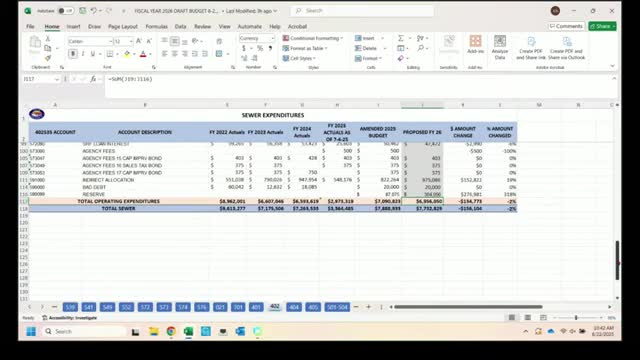Click the Save icon in title bar
This screenshot has width=640, height=360.
pos(82,11)
